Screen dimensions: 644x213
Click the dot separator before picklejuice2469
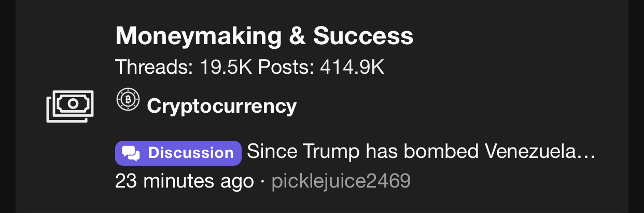coord(262,181)
